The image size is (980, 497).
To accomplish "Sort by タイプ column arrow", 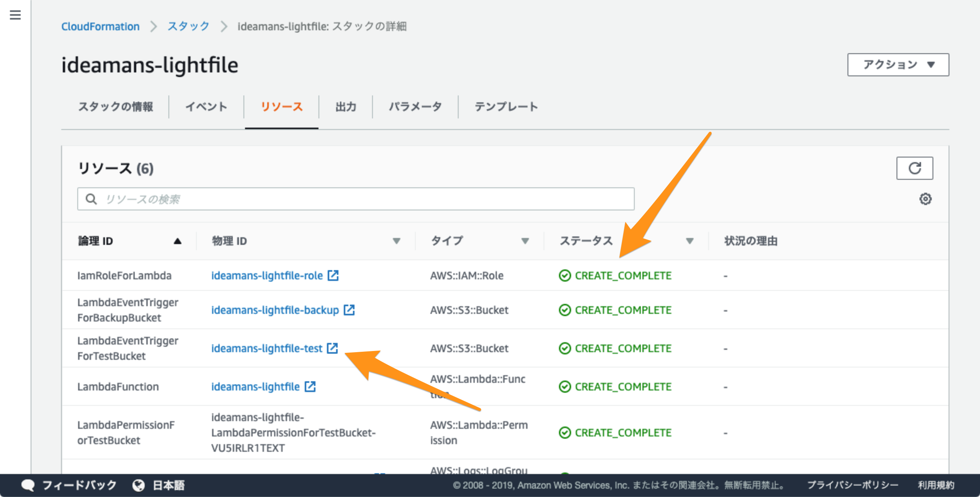I will click(x=525, y=241).
